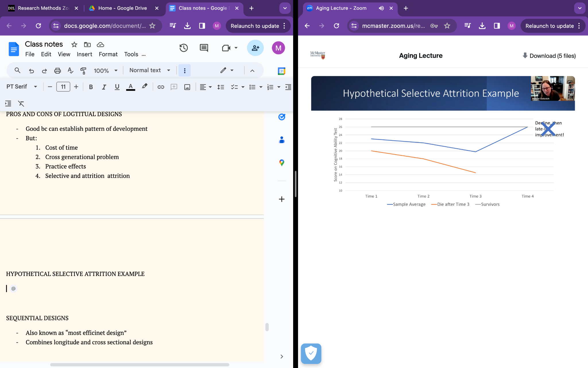The image size is (588, 368).
Task: Open the PT Serif font dropdown
Action: pyautogui.click(x=22, y=87)
